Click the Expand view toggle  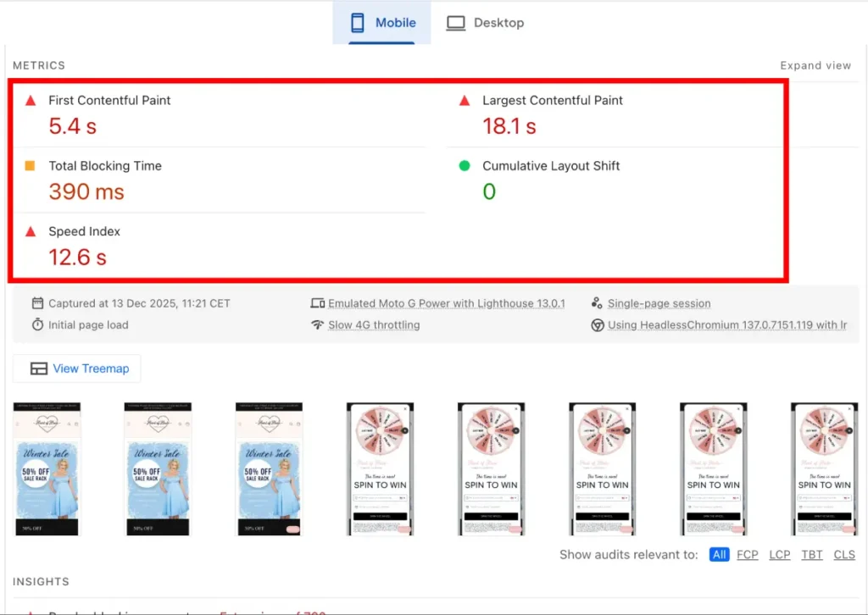[x=815, y=65]
